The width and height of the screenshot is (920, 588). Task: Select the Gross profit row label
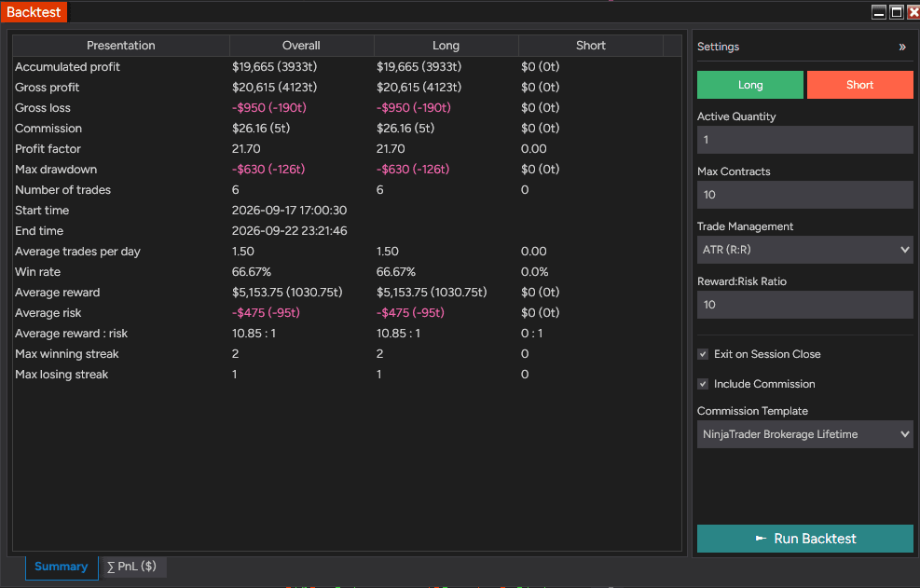tap(47, 88)
